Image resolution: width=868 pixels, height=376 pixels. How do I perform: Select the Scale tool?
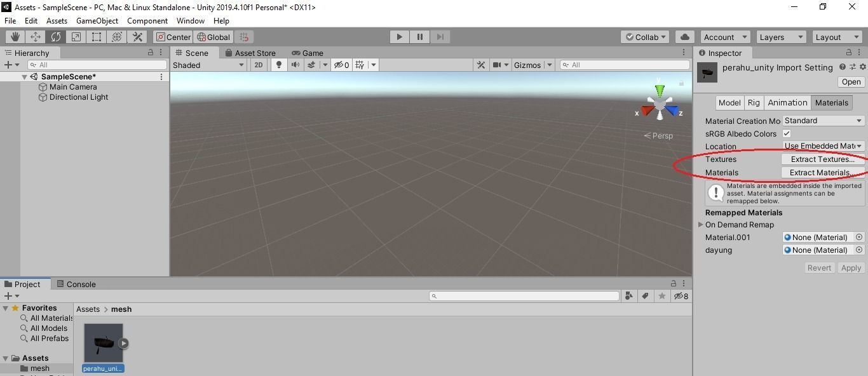tap(76, 37)
